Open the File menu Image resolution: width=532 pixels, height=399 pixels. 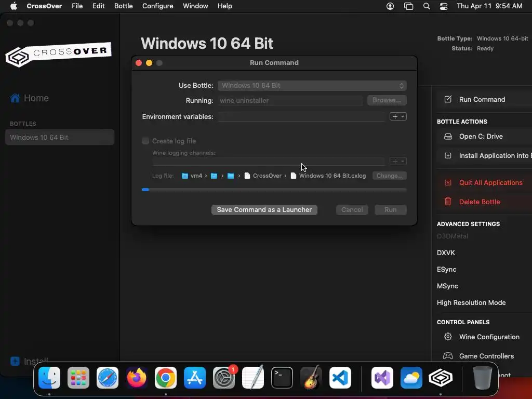[x=77, y=6]
